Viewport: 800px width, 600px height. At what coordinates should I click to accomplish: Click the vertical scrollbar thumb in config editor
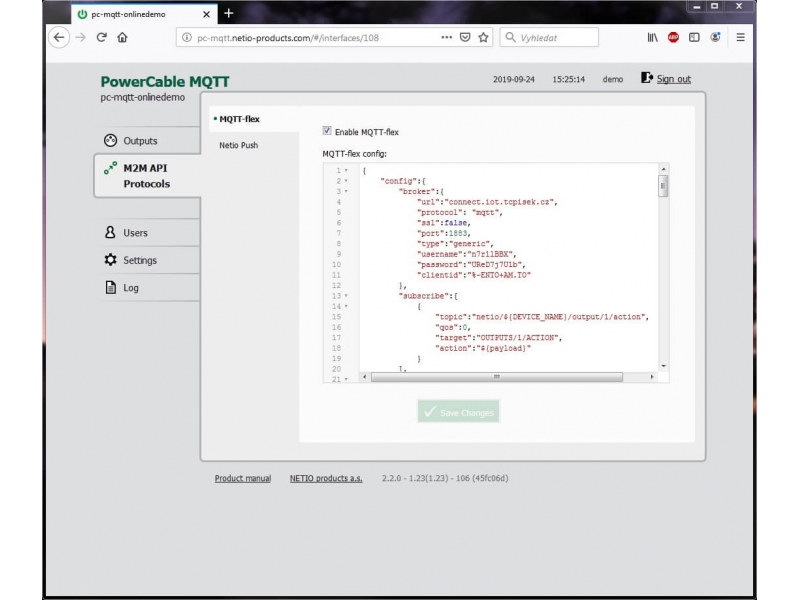tap(663, 186)
